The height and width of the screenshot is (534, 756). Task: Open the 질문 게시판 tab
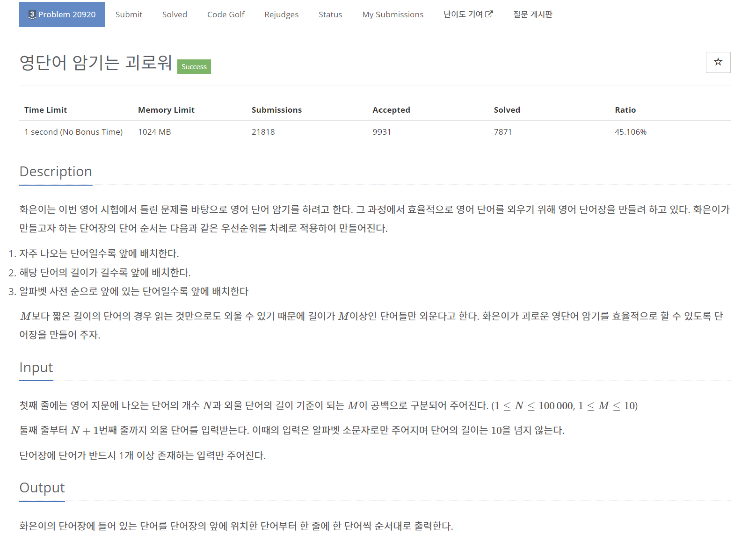pos(533,14)
